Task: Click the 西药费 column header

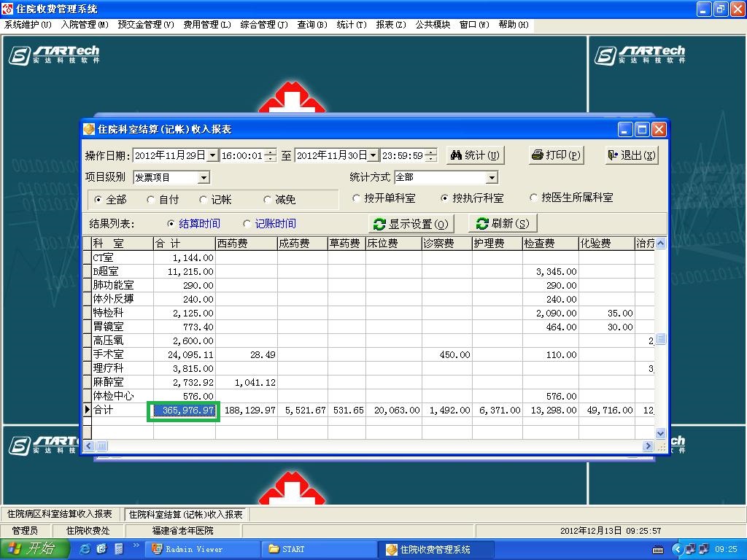Action: tap(247, 244)
